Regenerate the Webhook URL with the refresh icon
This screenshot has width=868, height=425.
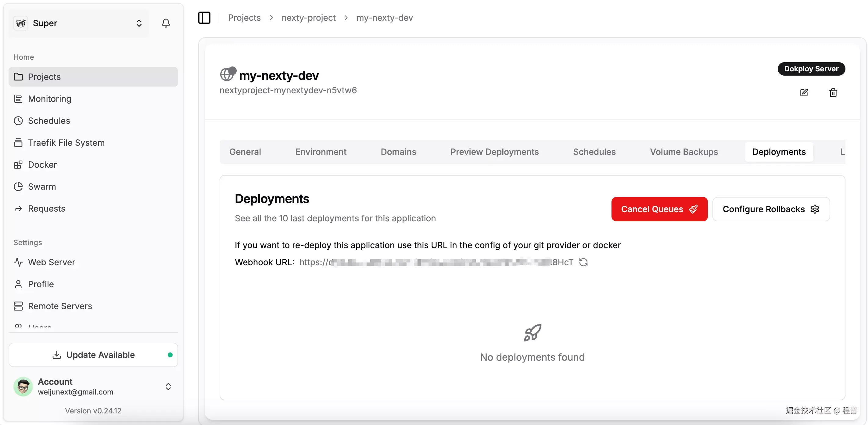pos(584,262)
